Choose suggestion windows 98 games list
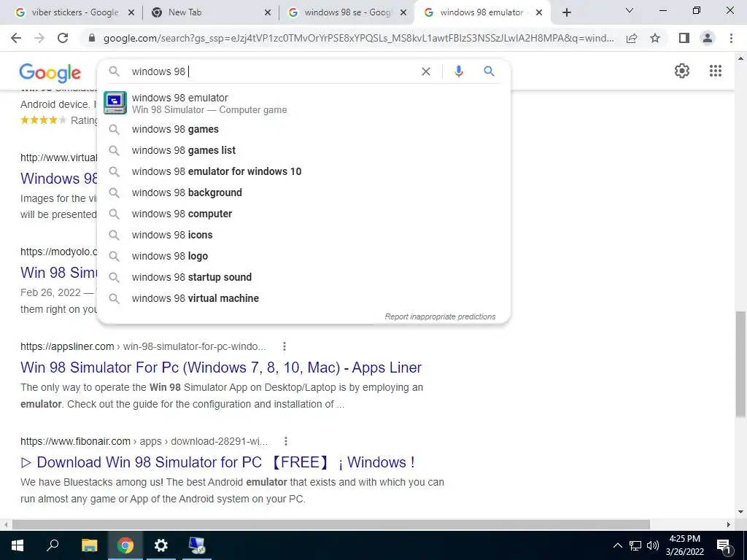The image size is (747, 560). [x=303, y=150]
